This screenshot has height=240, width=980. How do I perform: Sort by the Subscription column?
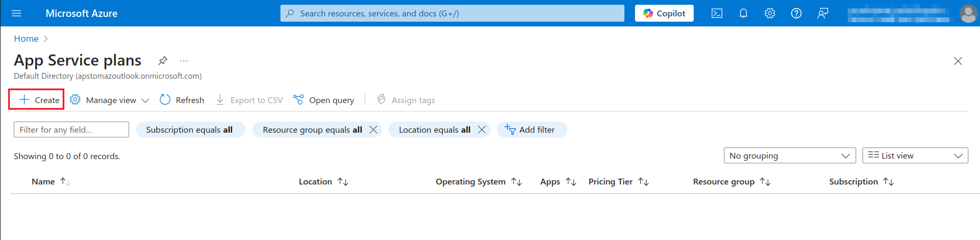click(x=861, y=181)
